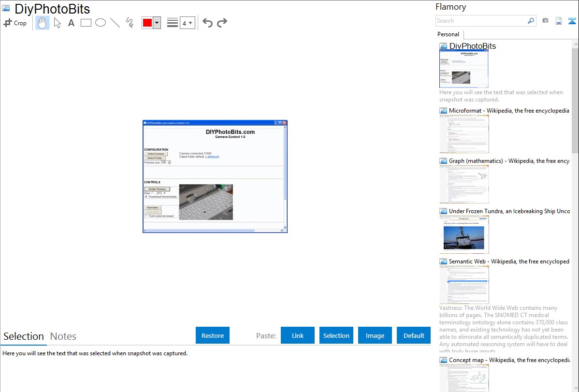Image resolution: width=579 pixels, height=392 pixels.
Task: Click the Concept map entry title
Action: [x=509, y=360]
